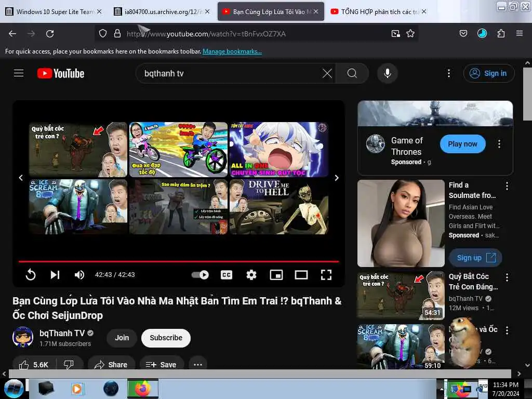Open Game of Thrones ad options menu
The height and width of the screenshot is (399, 532).
499,144
